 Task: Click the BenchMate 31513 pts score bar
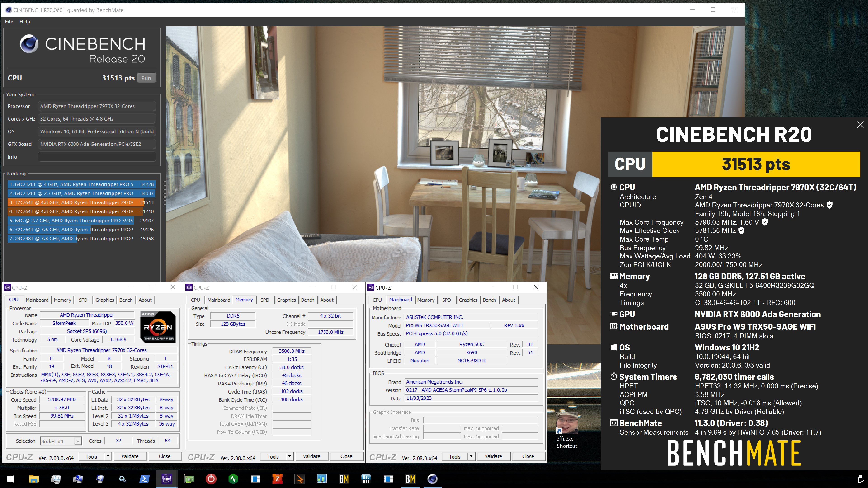pyautogui.click(x=756, y=164)
